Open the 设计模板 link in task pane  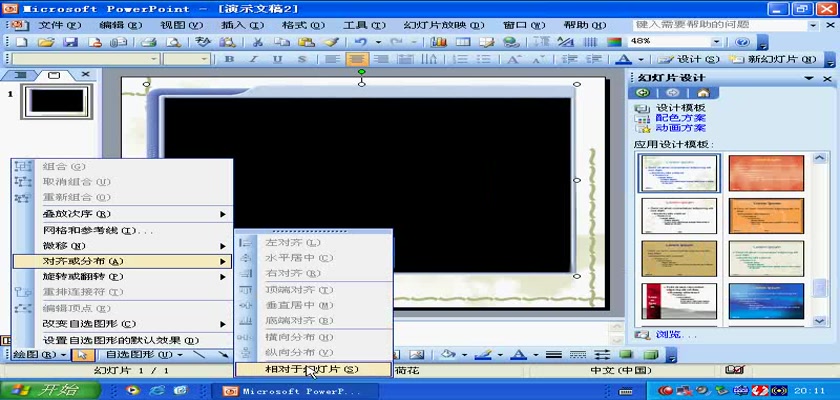pyautogui.click(x=680, y=108)
